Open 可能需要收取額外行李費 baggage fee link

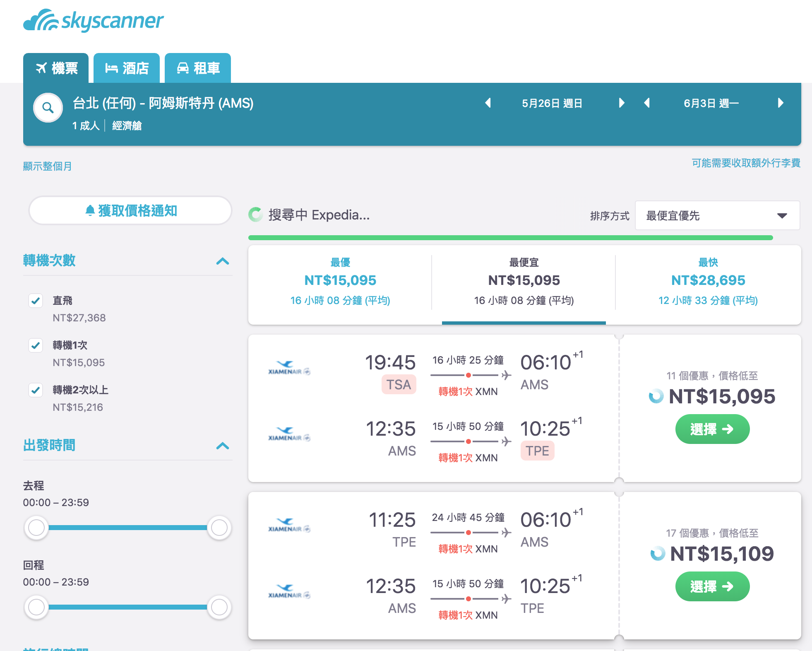pos(746,163)
